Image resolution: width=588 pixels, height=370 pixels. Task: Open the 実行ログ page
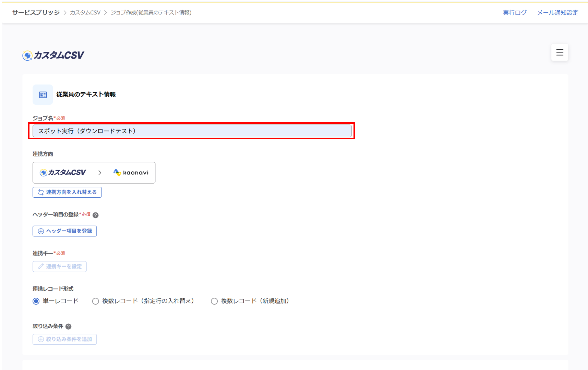[514, 13]
